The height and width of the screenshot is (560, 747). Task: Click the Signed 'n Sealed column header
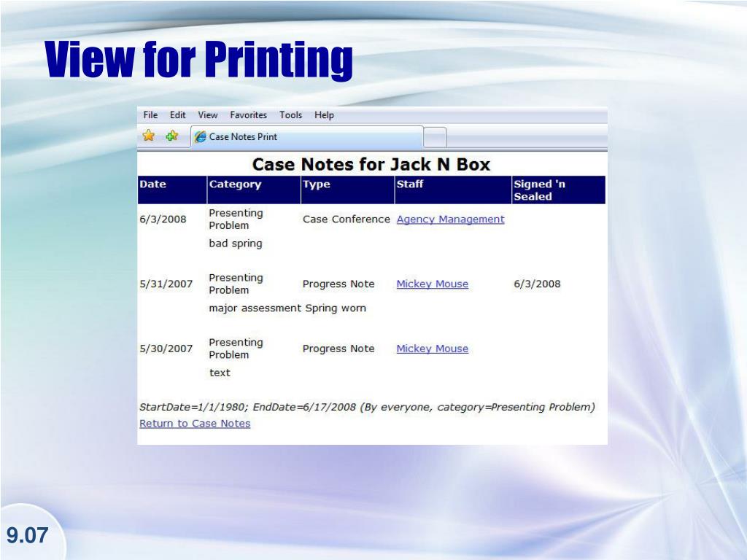558,190
